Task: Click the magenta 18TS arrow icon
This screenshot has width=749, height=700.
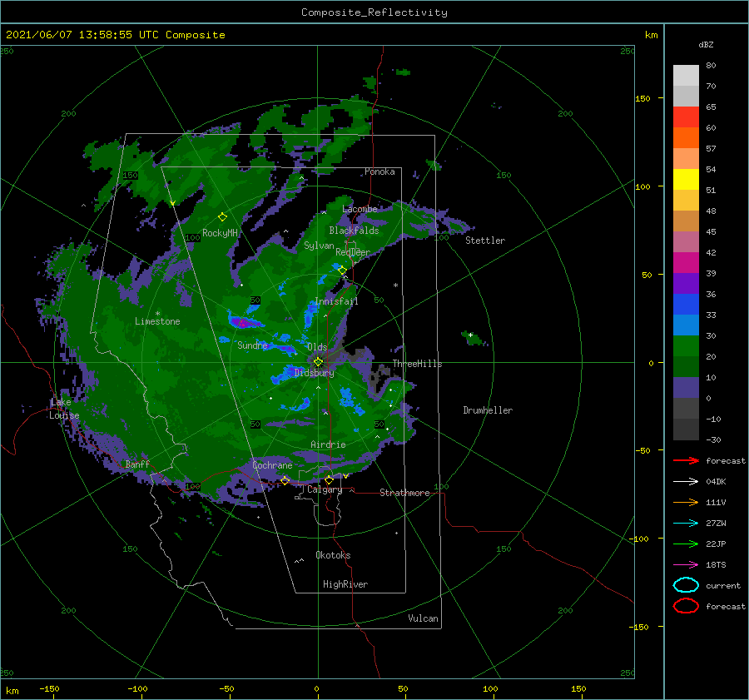Action: [686, 564]
